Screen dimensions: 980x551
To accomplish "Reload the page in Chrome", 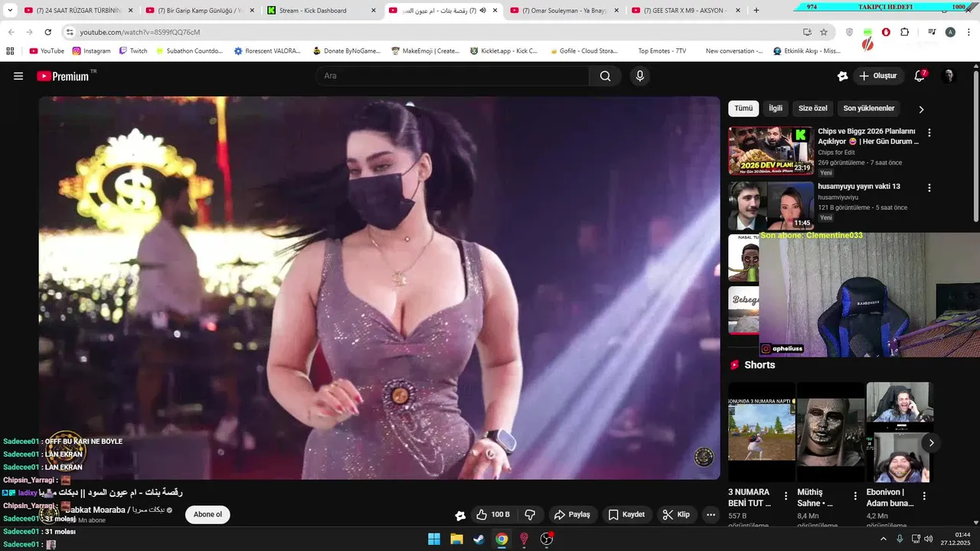I will tap(47, 32).
